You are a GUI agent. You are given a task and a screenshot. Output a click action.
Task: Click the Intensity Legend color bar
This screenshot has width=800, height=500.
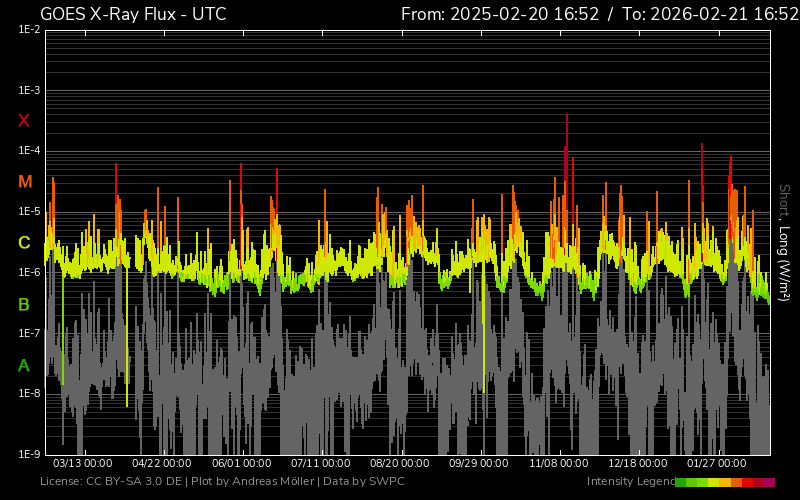pyautogui.click(x=724, y=482)
